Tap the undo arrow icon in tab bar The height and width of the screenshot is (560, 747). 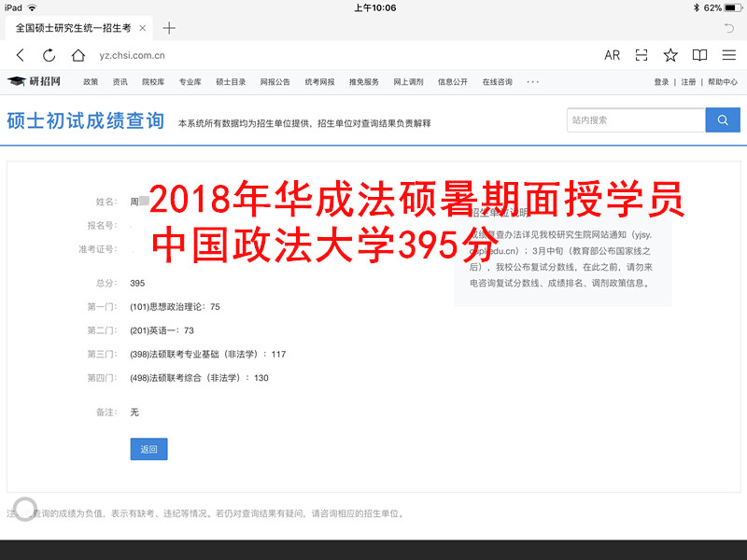(x=729, y=28)
